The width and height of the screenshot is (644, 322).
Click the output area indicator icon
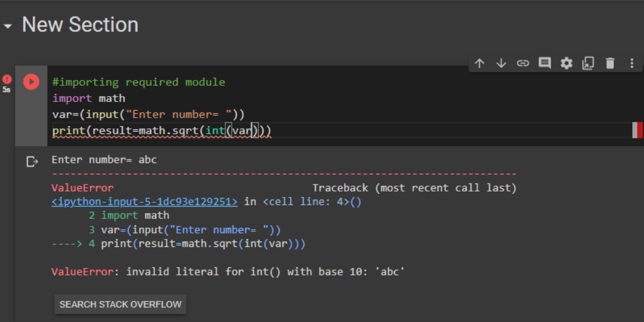pos(32,161)
